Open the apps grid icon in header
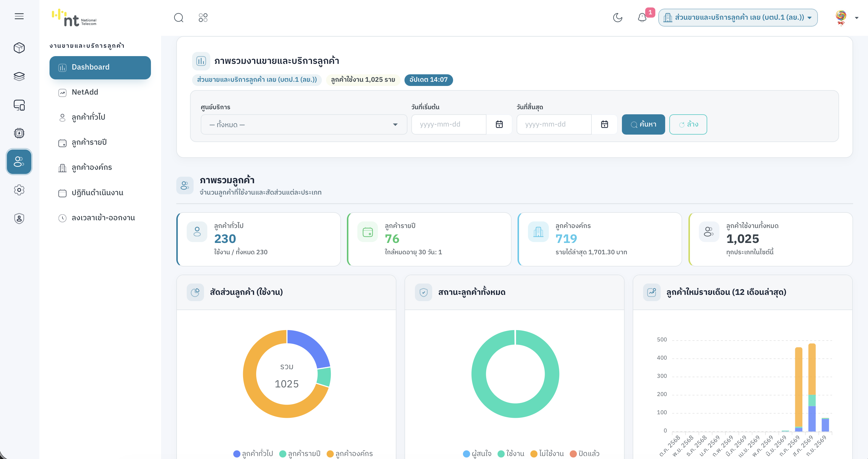The width and height of the screenshot is (868, 459). click(203, 18)
